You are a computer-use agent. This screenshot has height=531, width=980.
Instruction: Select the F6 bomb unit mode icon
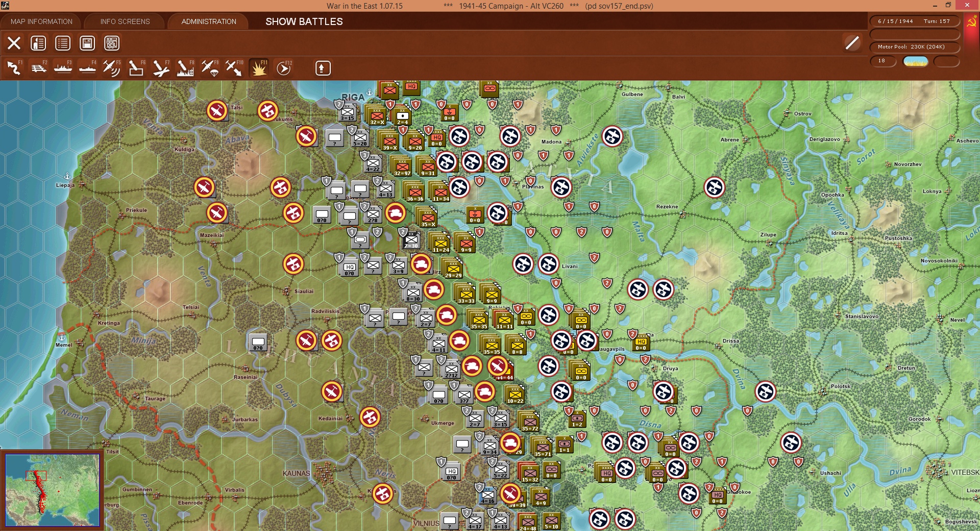point(136,68)
